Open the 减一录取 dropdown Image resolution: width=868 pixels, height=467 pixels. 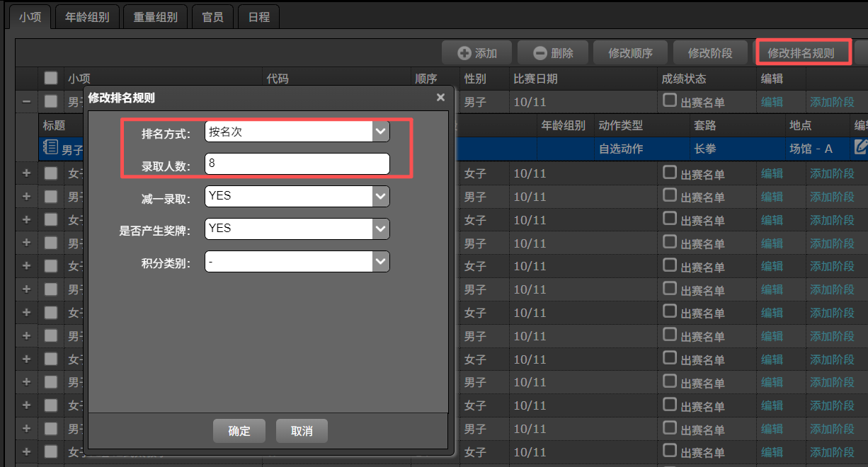[x=381, y=196]
